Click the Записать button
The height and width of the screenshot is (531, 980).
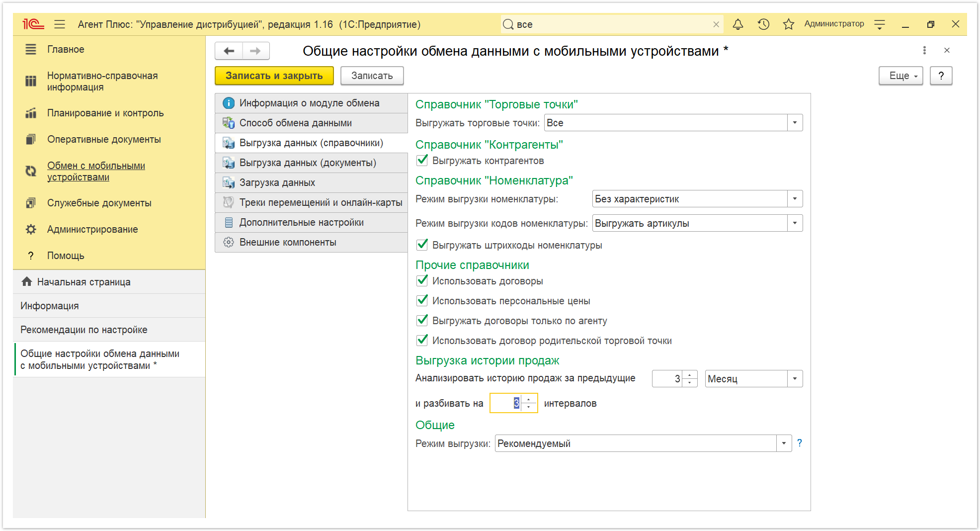(372, 76)
